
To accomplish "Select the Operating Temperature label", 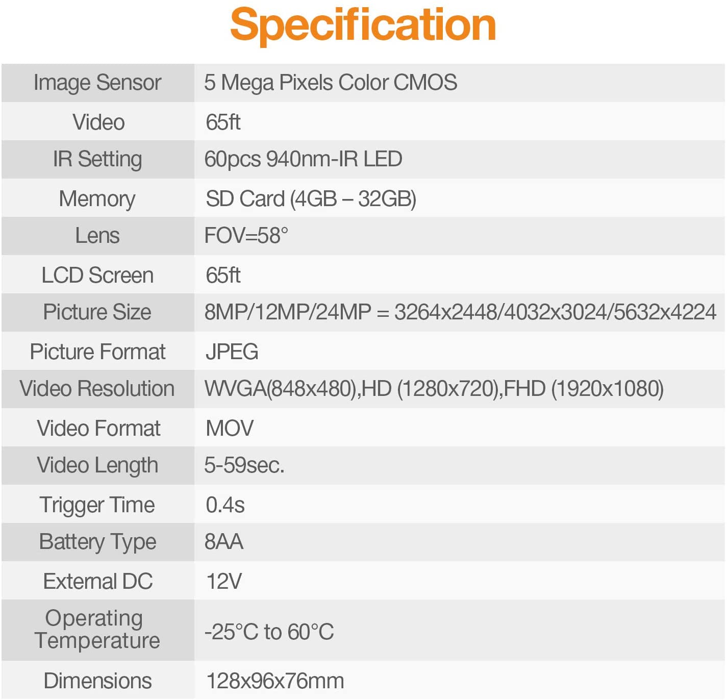I will (97, 629).
